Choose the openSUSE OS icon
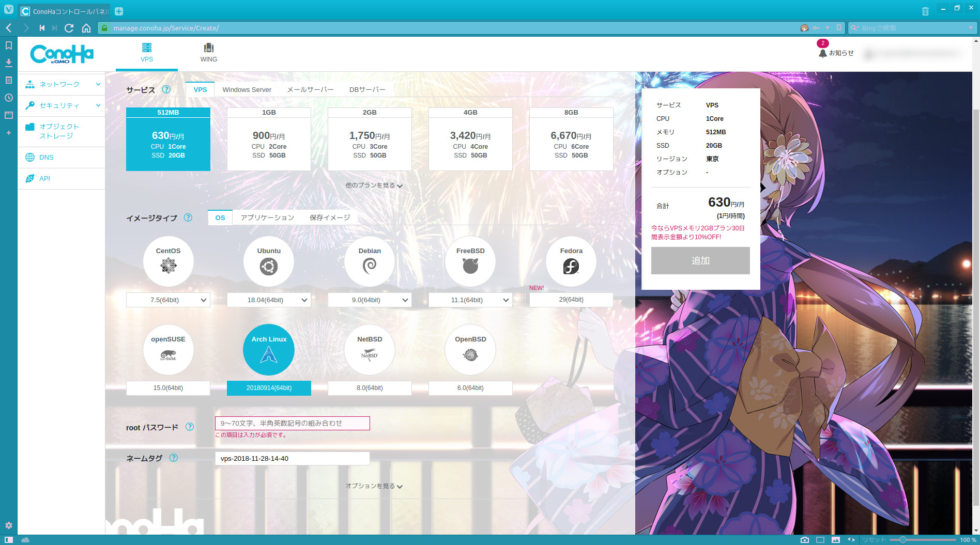Screen dimensions: 980x545 [168, 350]
